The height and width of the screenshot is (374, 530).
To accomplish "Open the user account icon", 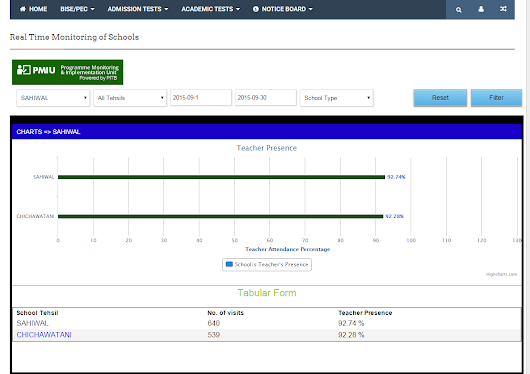I will [481, 9].
